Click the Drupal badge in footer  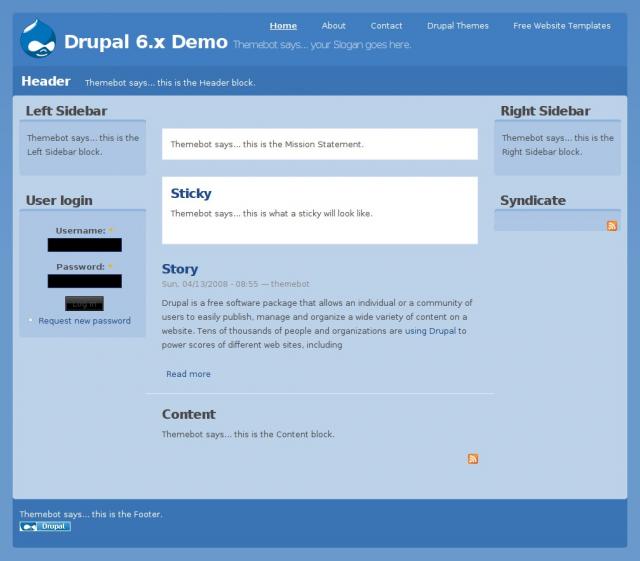(x=45, y=526)
